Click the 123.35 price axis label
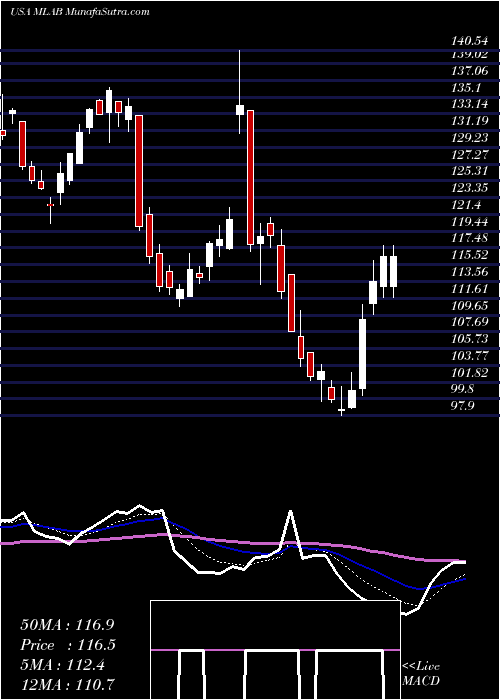The image size is (500, 700). pyautogui.click(x=469, y=188)
